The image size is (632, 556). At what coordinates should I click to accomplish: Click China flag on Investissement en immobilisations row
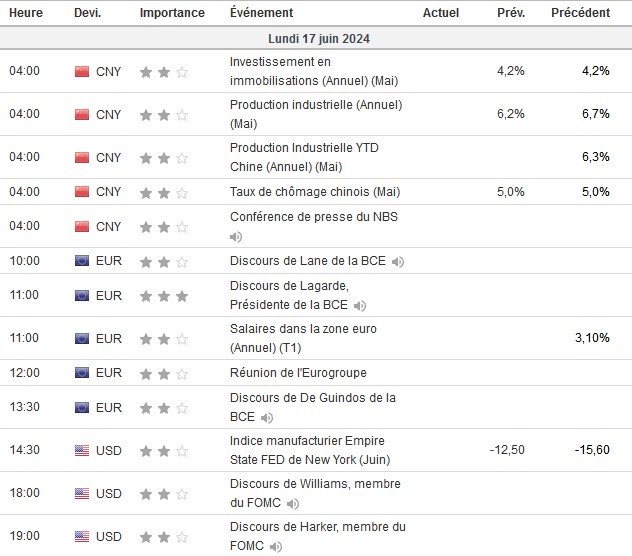[x=82, y=72]
